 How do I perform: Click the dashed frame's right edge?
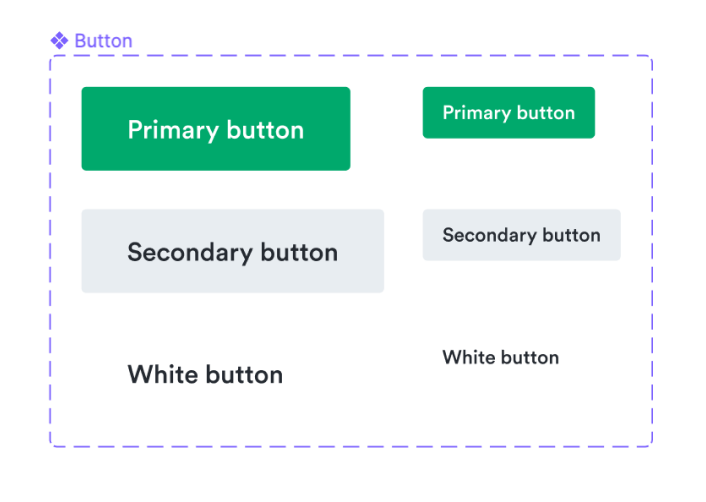tap(652, 251)
